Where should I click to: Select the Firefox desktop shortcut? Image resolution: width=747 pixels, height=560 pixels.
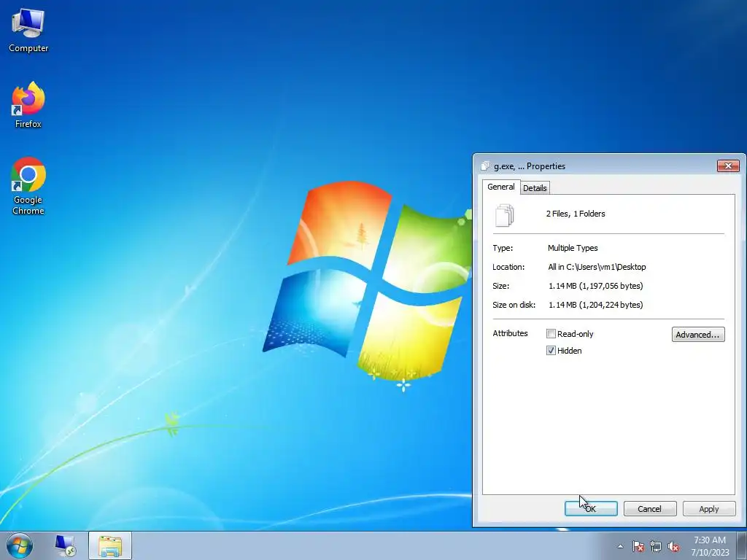tap(28, 105)
